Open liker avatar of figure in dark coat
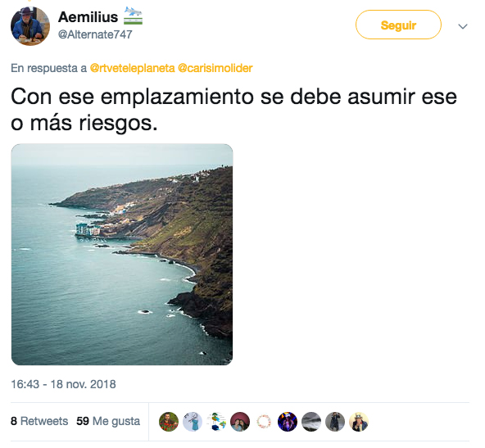 click(x=335, y=422)
